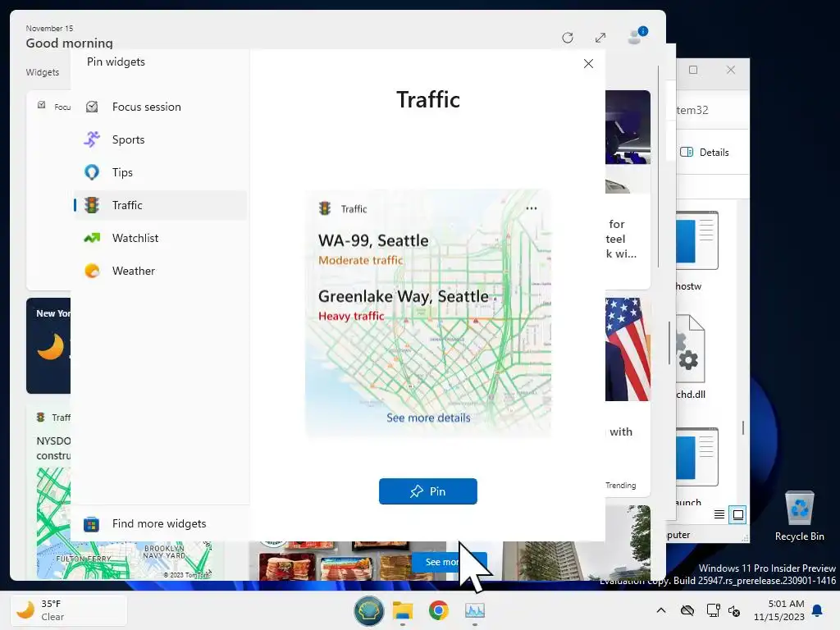Click the muted volume tray icon

734,610
